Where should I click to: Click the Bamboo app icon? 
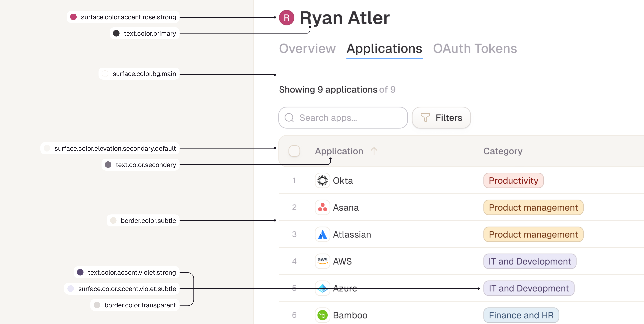[322, 315]
